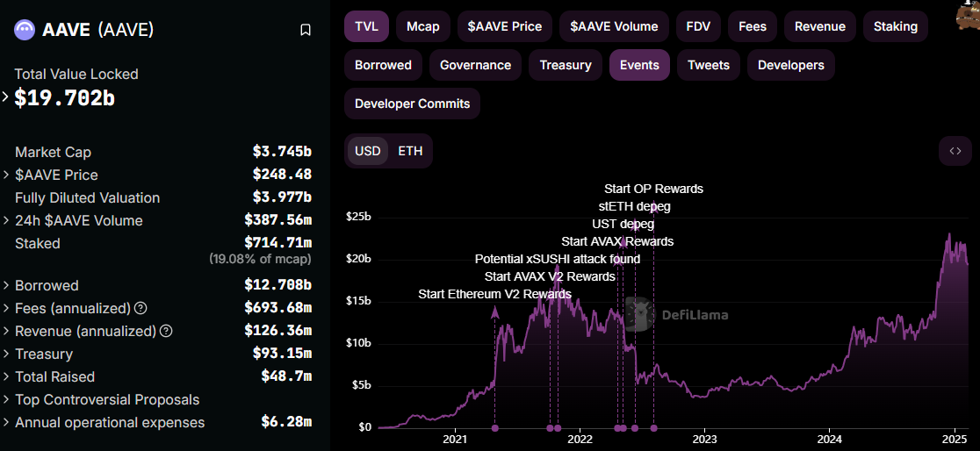The image size is (980, 451).
Task: Click the Fees info question icon
Action: 141,308
